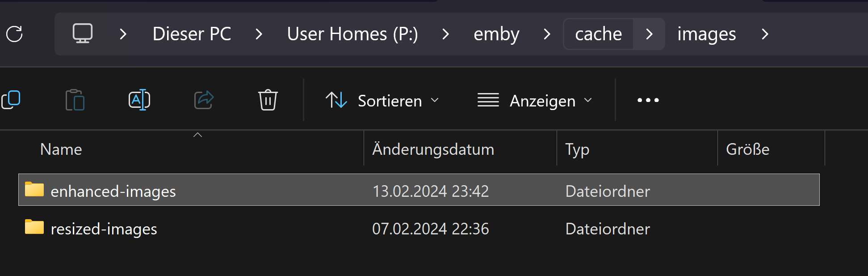Navigate to emby breadcrumb

[496, 34]
